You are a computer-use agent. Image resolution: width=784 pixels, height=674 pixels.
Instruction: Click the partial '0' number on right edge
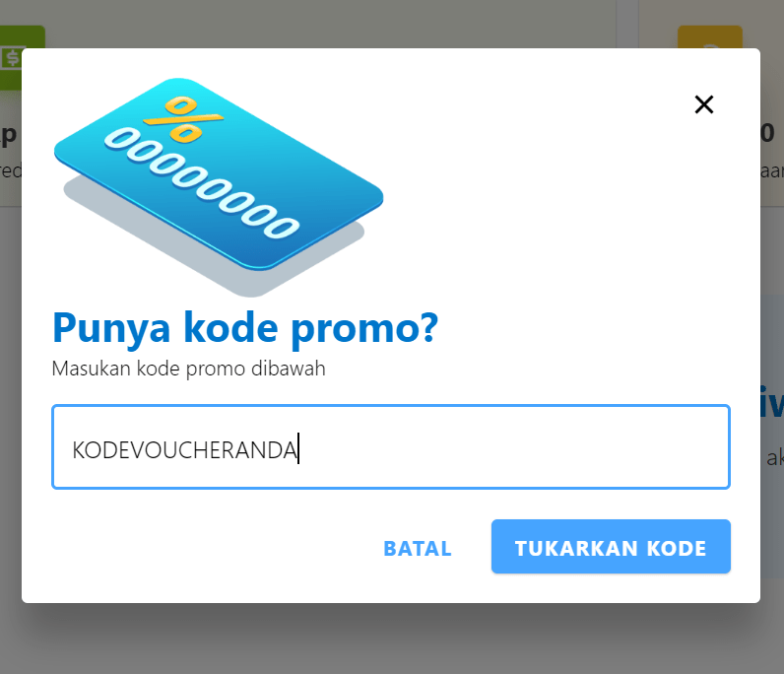coord(767,133)
